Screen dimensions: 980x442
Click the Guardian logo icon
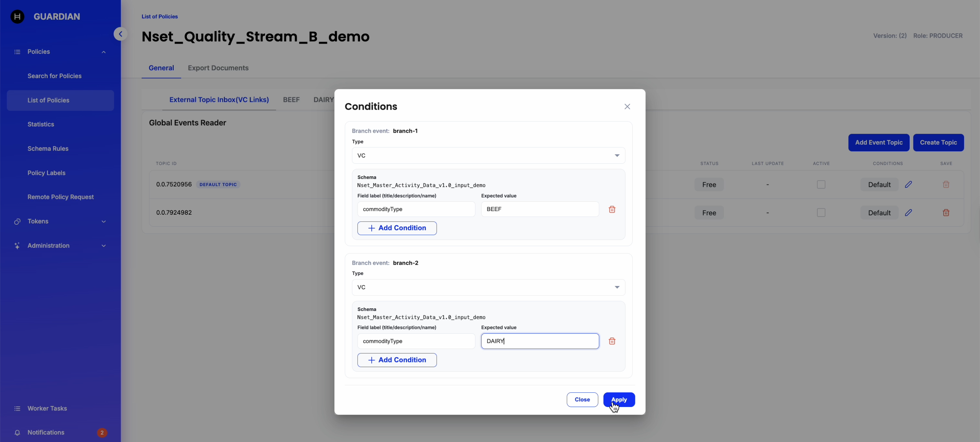pos(17,16)
